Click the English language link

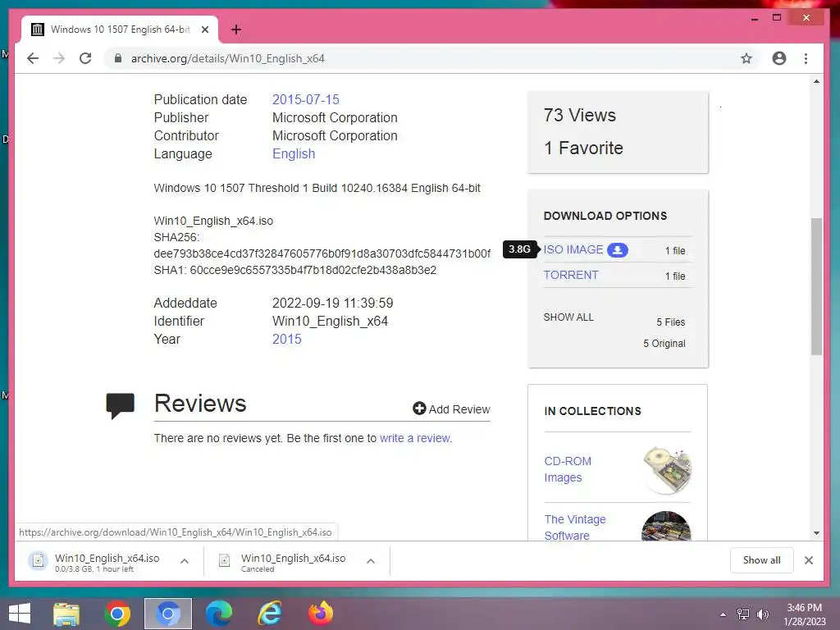point(294,153)
